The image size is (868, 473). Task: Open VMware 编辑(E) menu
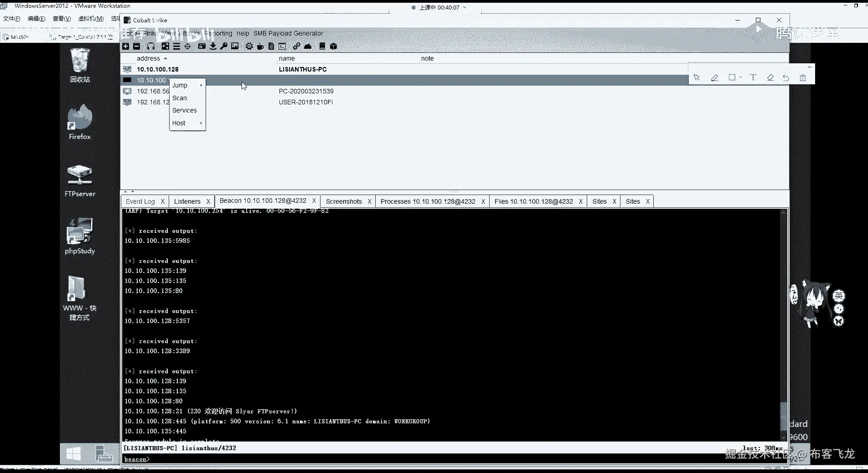36,19
